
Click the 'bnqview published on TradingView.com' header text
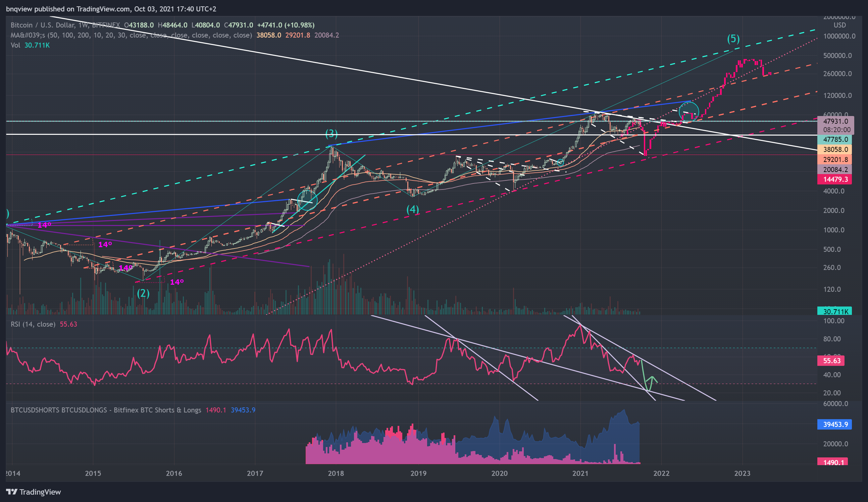click(x=68, y=9)
